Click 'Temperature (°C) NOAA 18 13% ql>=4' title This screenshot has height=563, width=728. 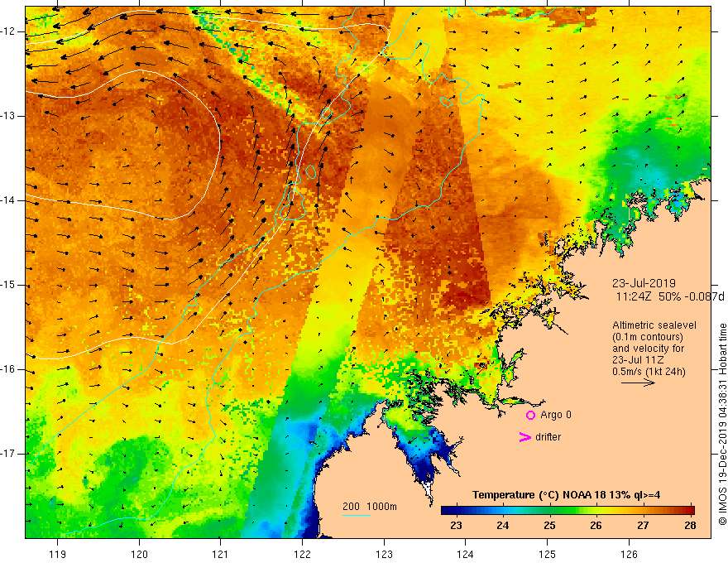566,495
